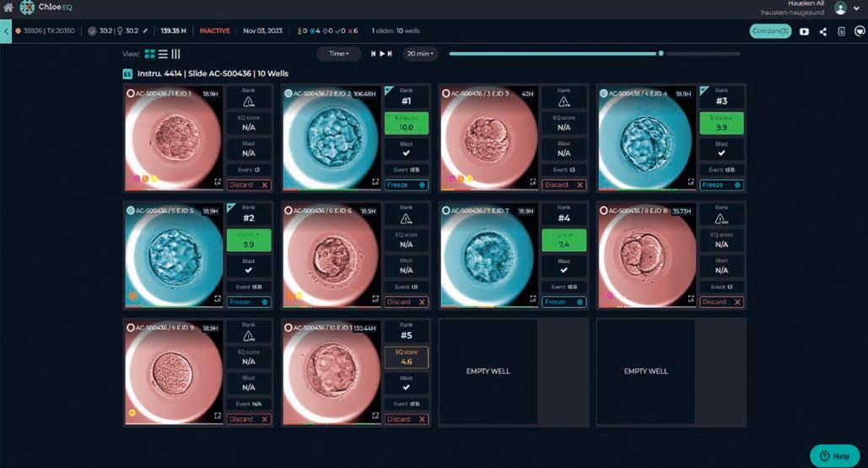Discard embryo EID 9
This screenshot has height=468, width=868.
249,419
